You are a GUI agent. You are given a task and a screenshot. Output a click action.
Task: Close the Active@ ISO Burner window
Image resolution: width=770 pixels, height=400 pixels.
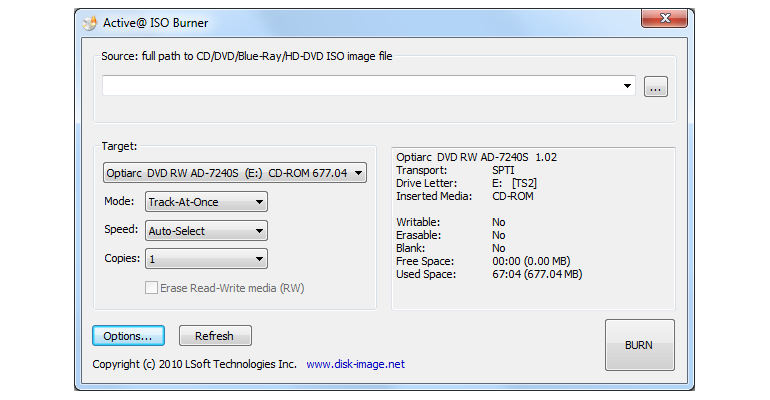pos(664,18)
